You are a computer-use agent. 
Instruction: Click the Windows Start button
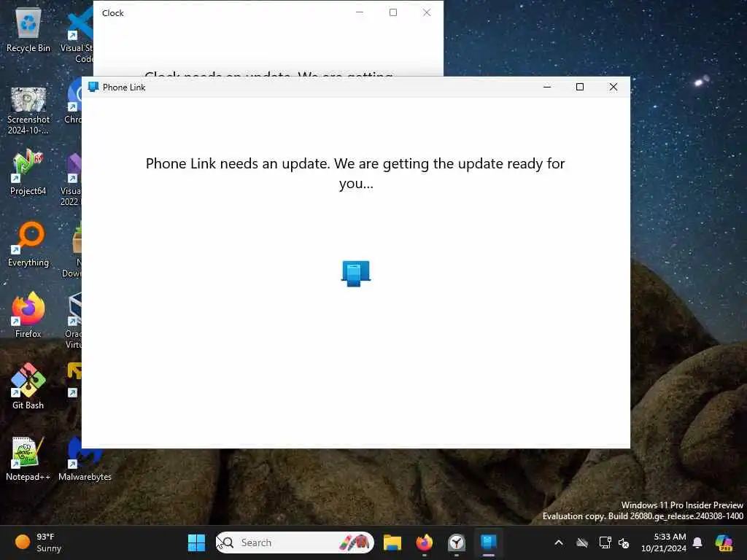click(196, 542)
